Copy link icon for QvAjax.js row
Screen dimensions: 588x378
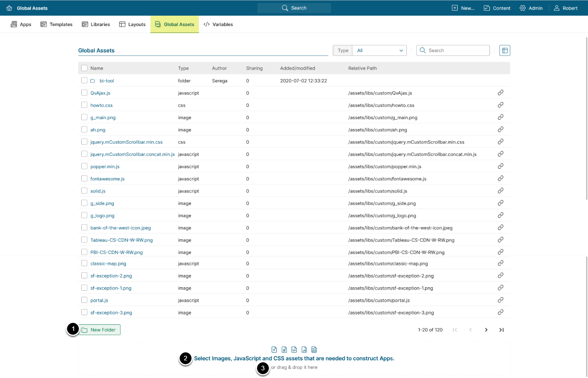(500, 93)
